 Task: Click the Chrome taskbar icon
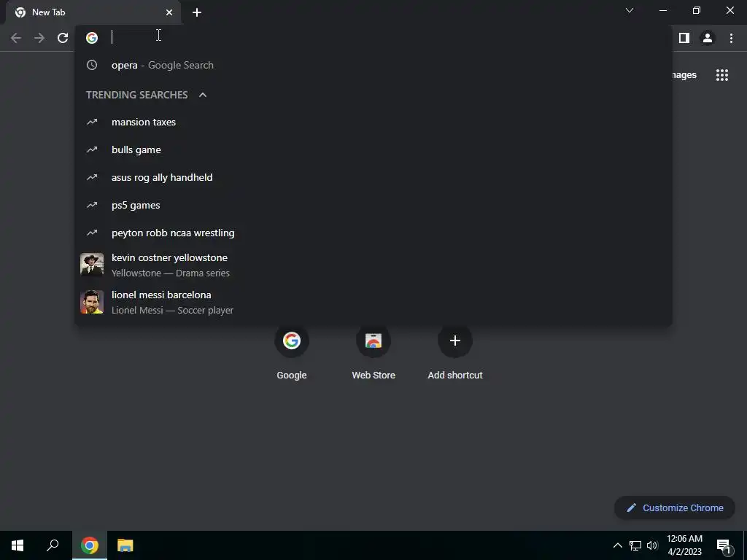pos(90,545)
